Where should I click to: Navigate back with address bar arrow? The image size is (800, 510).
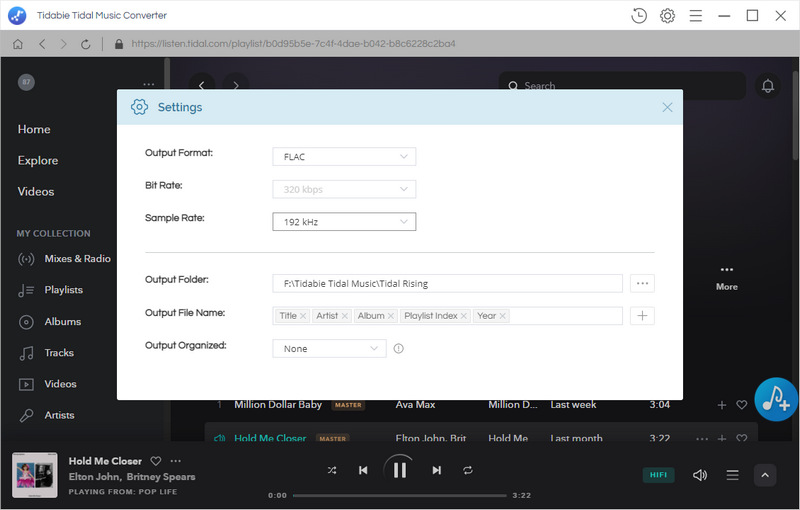tap(42, 44)
